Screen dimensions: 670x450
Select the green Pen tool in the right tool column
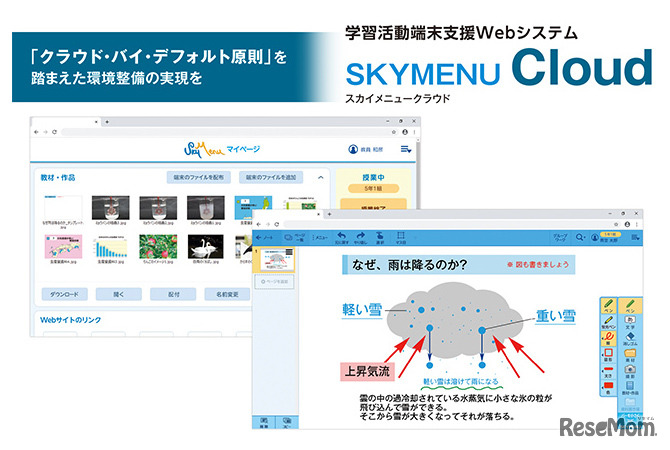(630, 306)
